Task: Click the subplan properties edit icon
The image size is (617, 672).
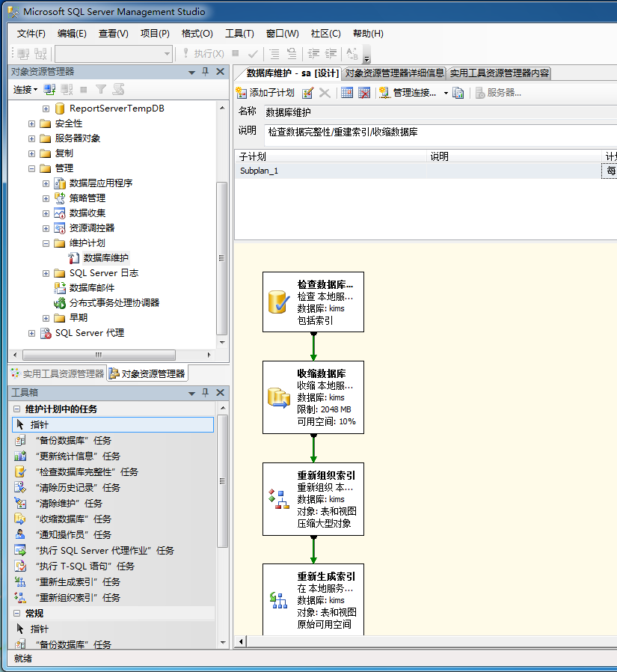Action: pyautogui.click(x=307, y=93)
